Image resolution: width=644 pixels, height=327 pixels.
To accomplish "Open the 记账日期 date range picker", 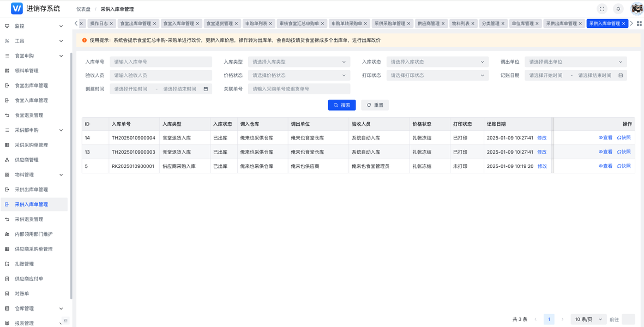I will point(576,76).
